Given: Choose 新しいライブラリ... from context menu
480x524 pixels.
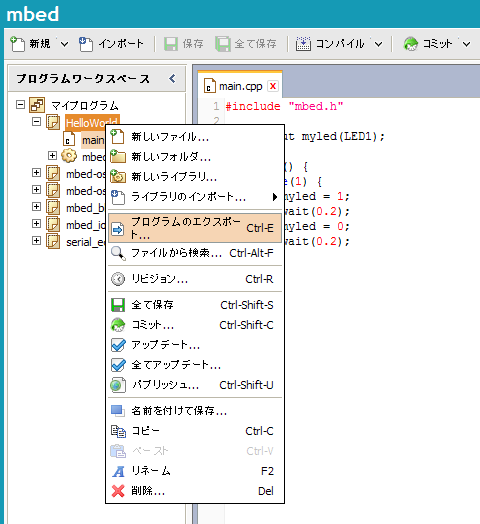Looking at the screenshot, I should pyautogui.click(x=195, y=177).
